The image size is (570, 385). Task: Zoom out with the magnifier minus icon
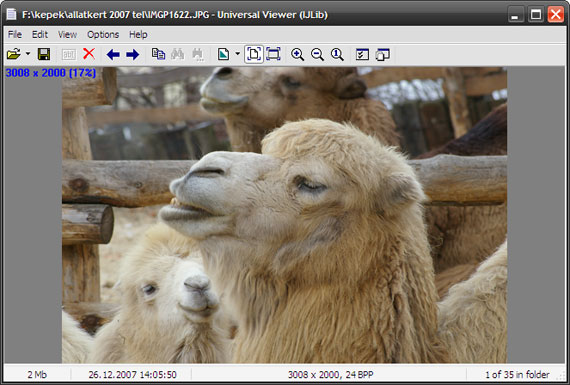coord(317,55)
